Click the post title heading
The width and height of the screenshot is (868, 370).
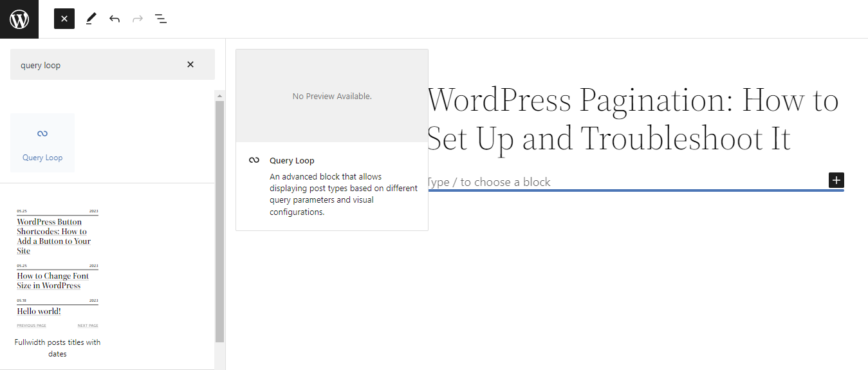[x=633, y=119]
